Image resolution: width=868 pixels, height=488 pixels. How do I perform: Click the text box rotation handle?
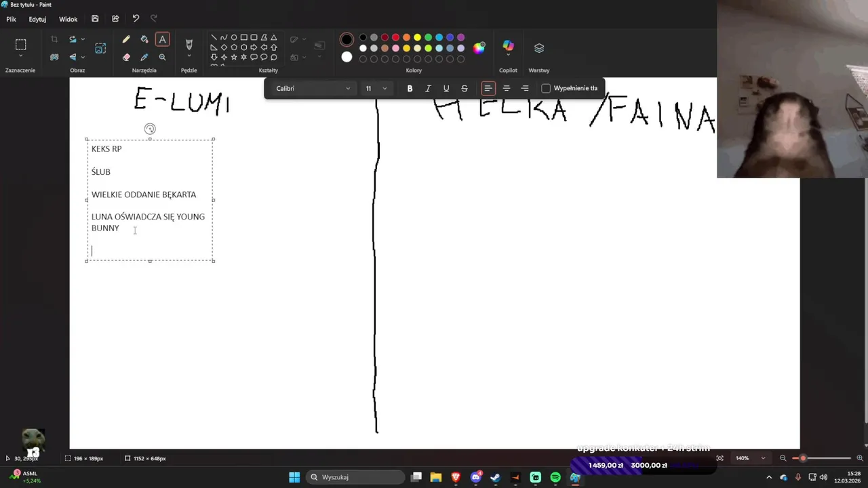coord(150,129)
